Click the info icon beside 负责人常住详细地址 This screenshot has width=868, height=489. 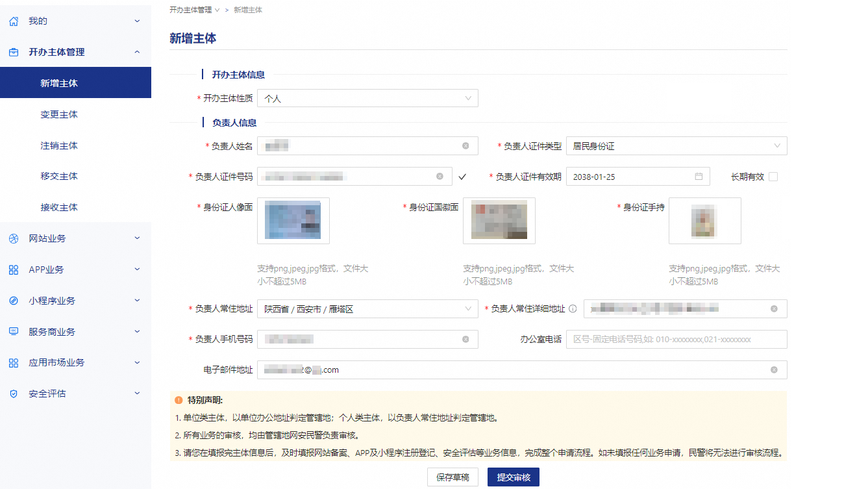click(x=573, y=308)
